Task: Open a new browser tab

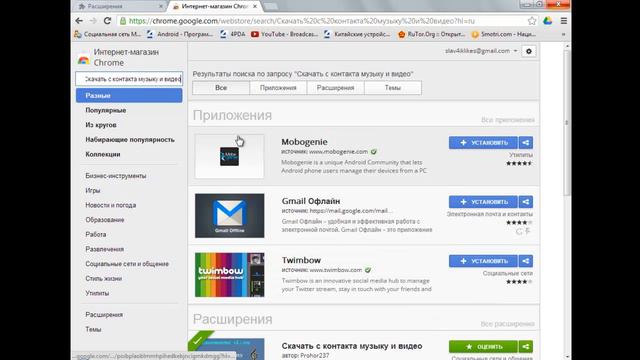Action: [x=271, y=6]
